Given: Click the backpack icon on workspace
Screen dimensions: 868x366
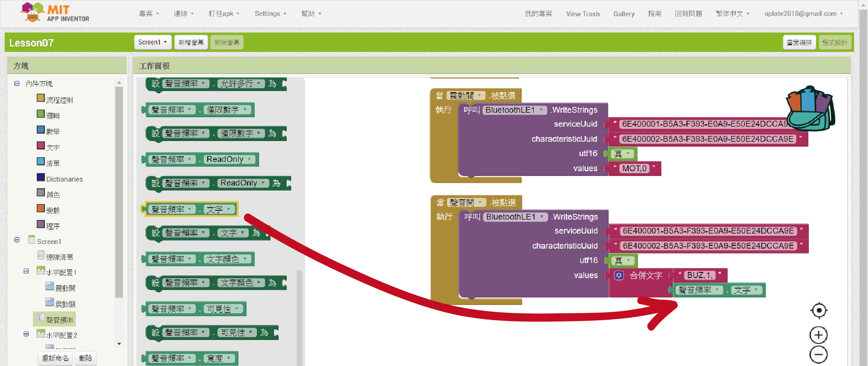Looking at the screenshot, I should click(810, 109).
